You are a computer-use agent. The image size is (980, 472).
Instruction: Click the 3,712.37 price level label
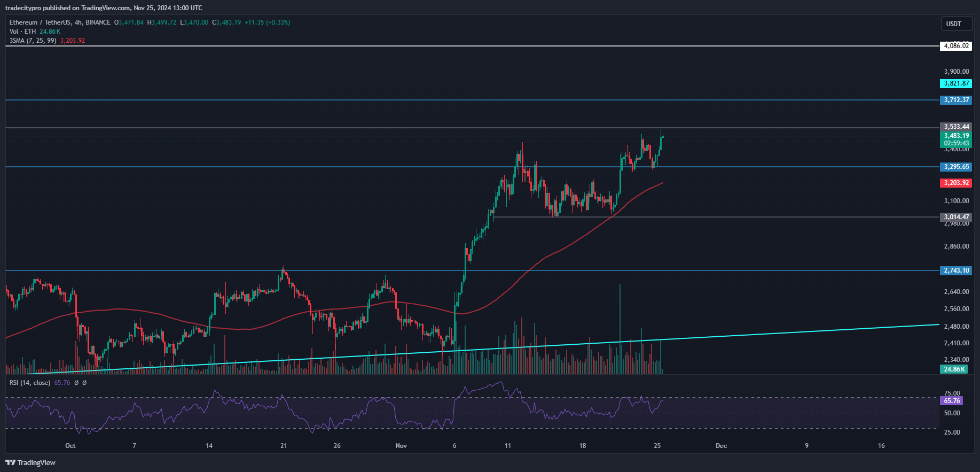click(956, 100)
